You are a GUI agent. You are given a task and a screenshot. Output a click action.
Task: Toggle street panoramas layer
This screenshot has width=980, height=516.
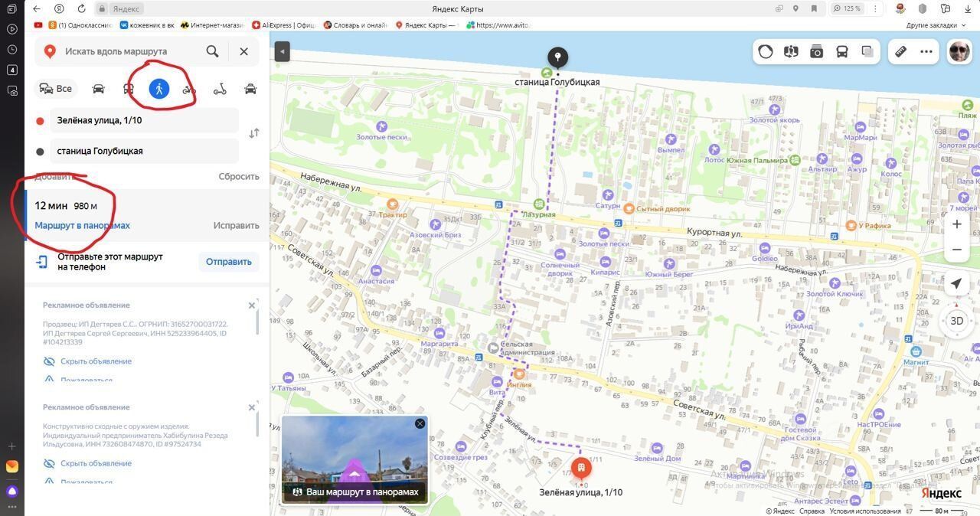pos(791,51)
